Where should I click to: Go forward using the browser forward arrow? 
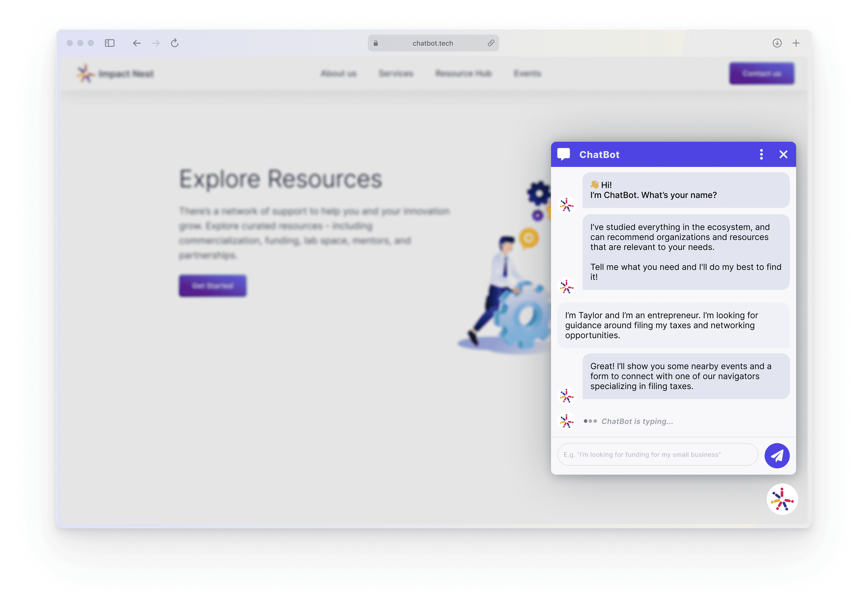point(156,43)
